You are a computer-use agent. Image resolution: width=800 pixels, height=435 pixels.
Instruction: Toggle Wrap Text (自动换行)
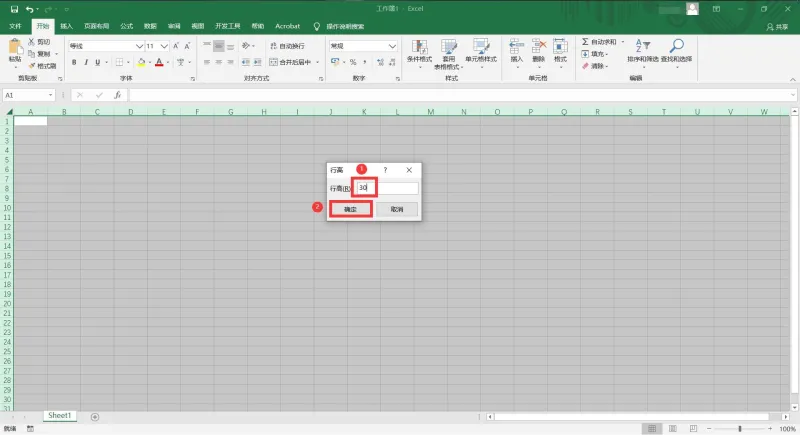pos(287,46)
